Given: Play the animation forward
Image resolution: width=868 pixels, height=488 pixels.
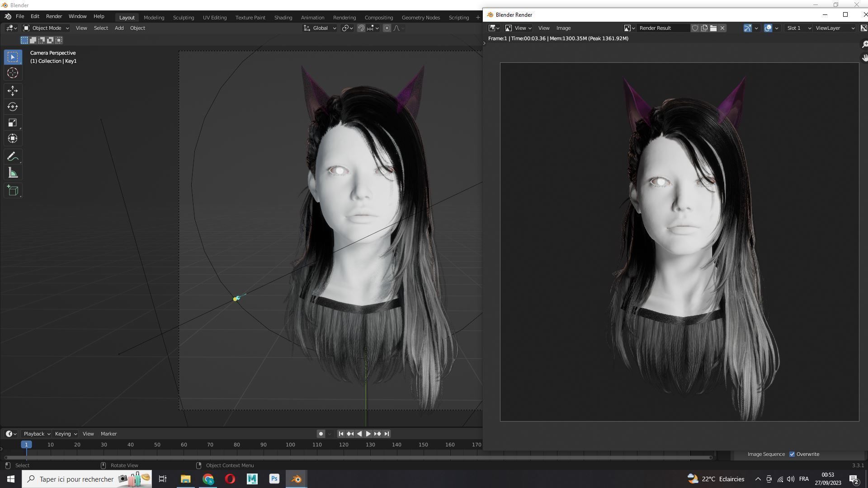Looking at the screenshot, I should [368, 434].
